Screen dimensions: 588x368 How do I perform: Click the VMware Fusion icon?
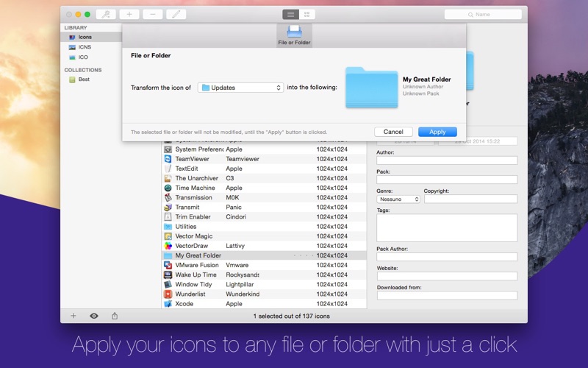[168, 265]
